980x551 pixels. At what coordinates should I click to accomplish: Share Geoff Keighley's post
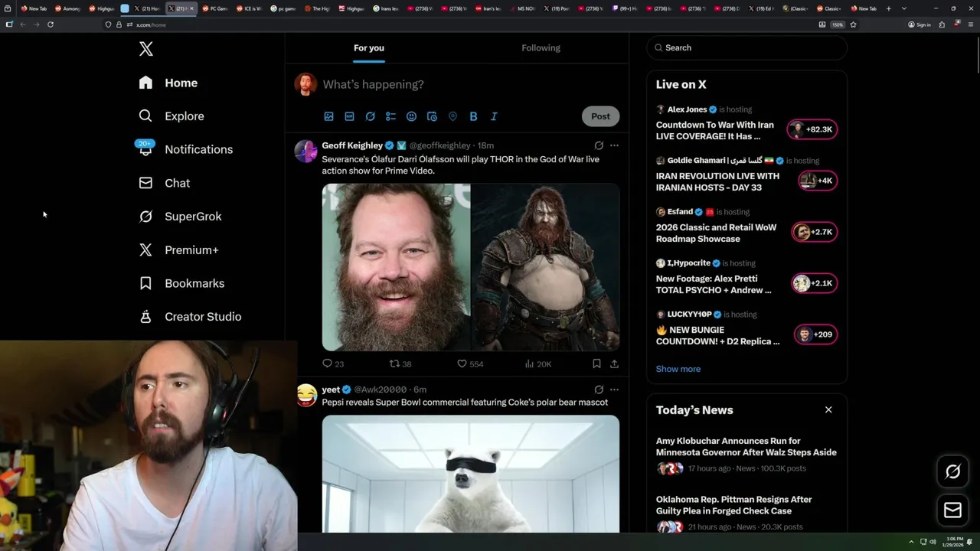coord(614,364)
